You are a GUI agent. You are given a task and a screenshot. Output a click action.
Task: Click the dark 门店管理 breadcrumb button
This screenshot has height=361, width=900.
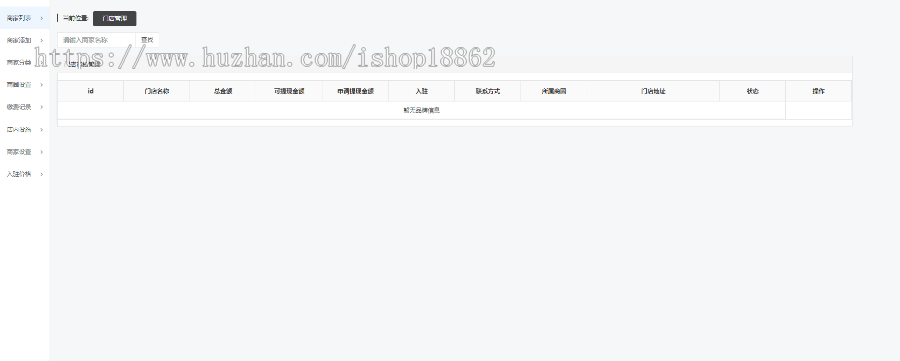click(x=115, y=18)
